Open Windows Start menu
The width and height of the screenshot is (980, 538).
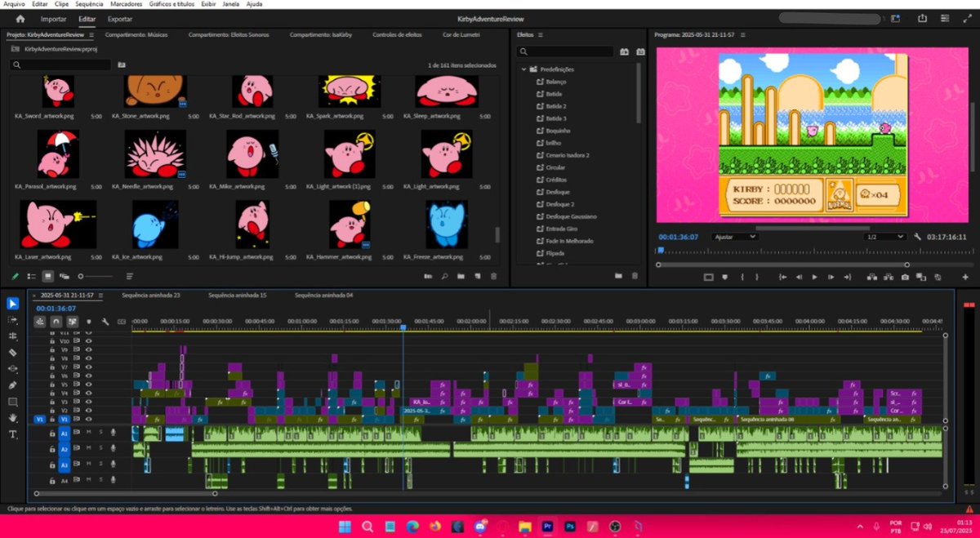(x=344, y=527)
